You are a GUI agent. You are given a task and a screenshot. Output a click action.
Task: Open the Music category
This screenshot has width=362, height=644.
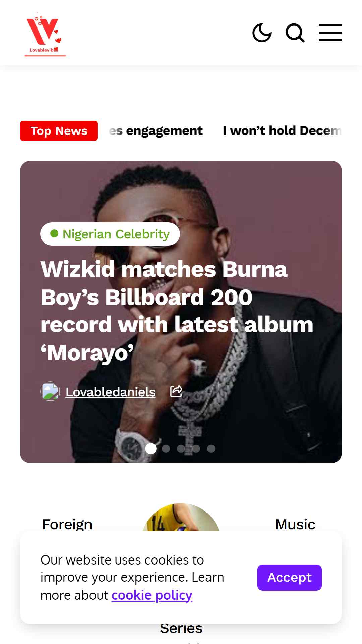click(295, 524)
